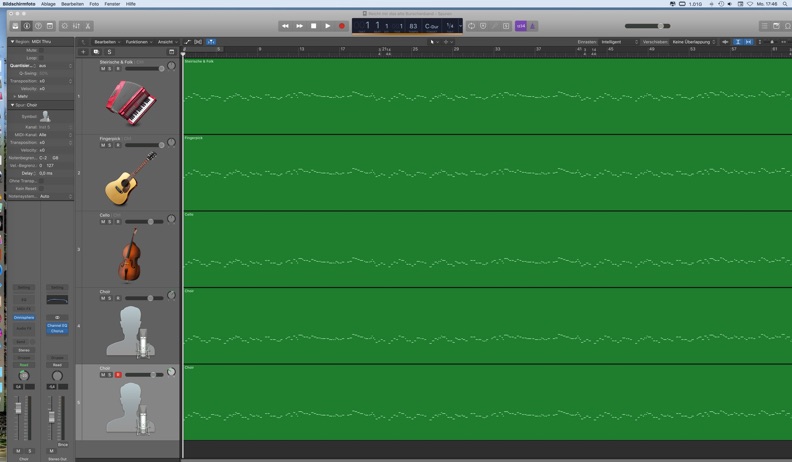Click the red Record button
This screenshot has height=462, width=792.
pyautogui.click(x=342, y=26)
